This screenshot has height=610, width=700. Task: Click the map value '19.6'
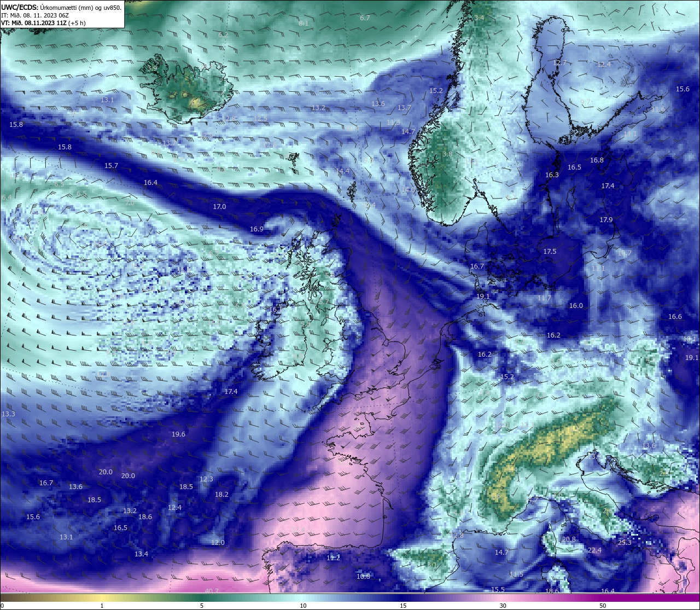[178, 434]
